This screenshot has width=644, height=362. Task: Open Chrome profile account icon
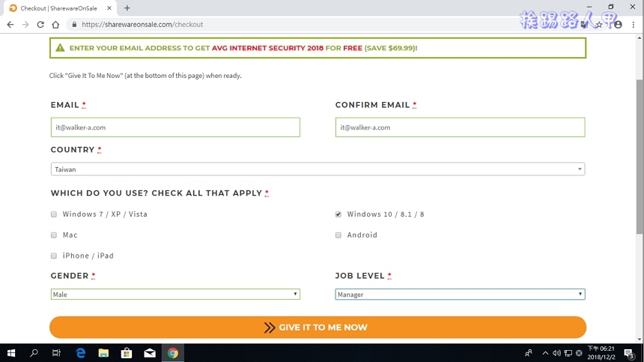[x=618, y=25]
